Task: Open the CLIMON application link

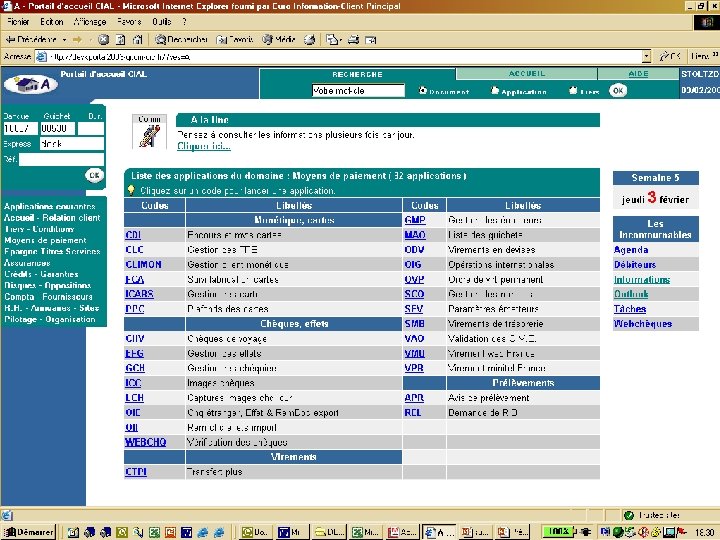Action: coord(143,265)
